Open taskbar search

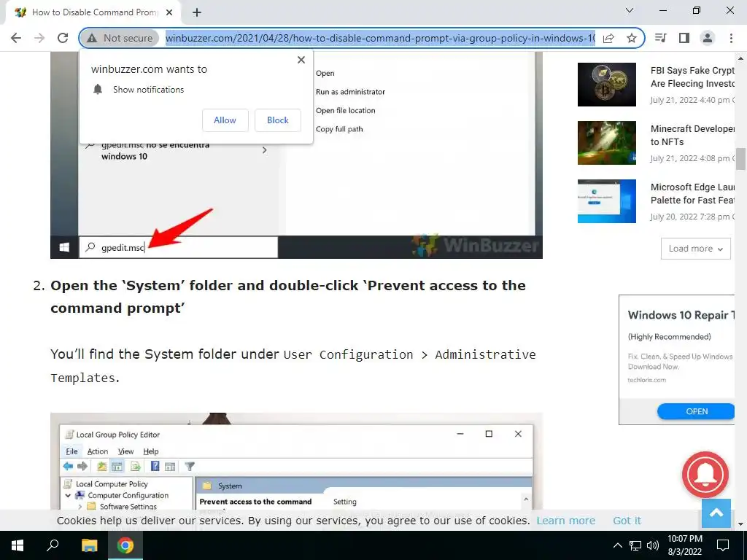(53, 545)
